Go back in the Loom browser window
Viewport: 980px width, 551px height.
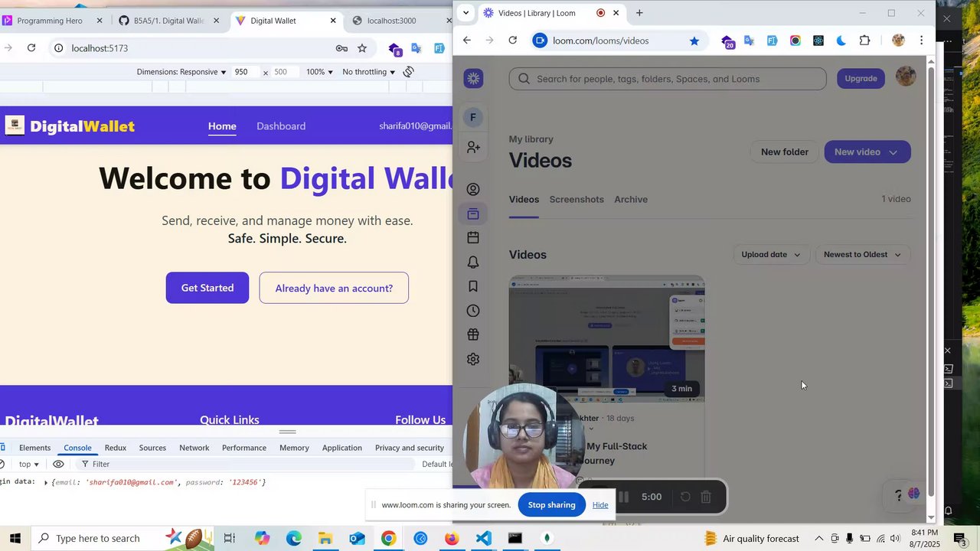coord(466,41)
